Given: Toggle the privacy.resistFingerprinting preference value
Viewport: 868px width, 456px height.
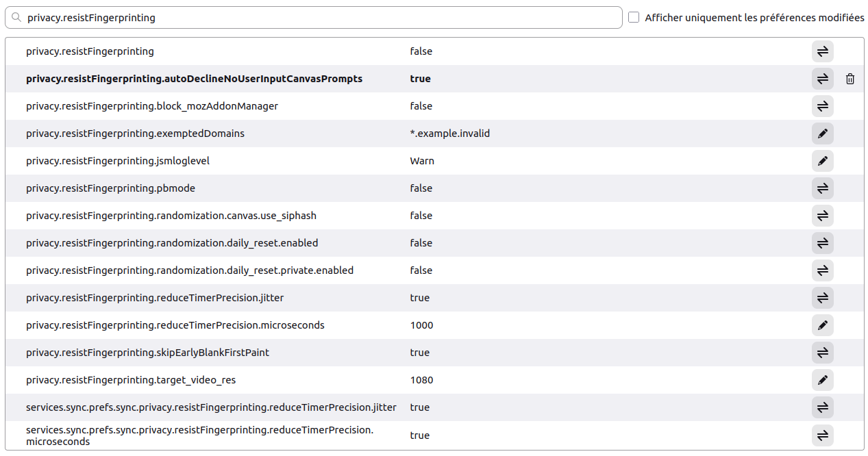Looking at the screenshot, I should 822,51.
